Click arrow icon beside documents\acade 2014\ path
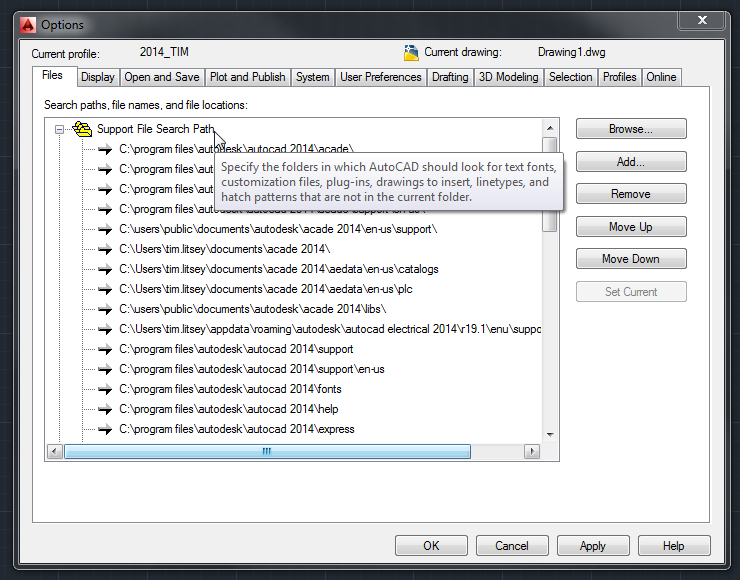The image size is (740, 580). pos(105,249)
